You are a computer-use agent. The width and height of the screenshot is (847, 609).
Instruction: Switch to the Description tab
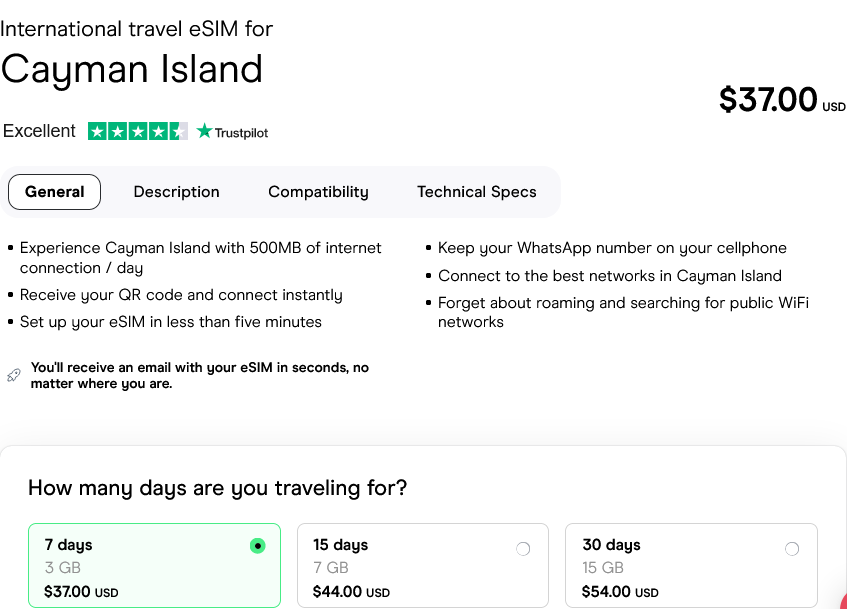176,192
